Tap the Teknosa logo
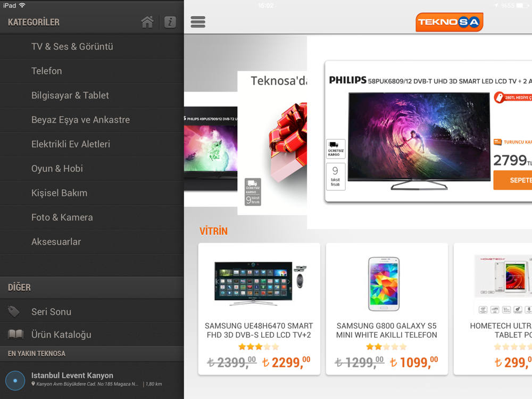Image resolution: width=532 pixels, height=399 pixels. pyautogui.click(x=449, y=22)
